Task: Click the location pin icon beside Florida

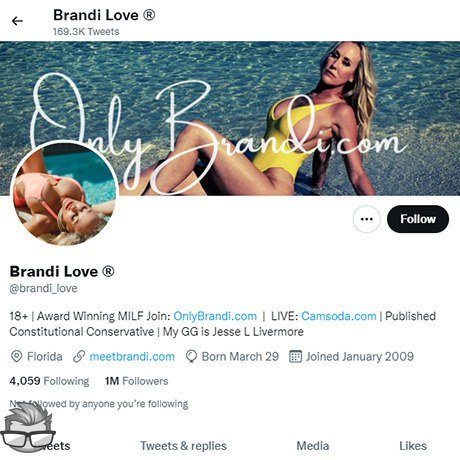Action: (16, 356)
